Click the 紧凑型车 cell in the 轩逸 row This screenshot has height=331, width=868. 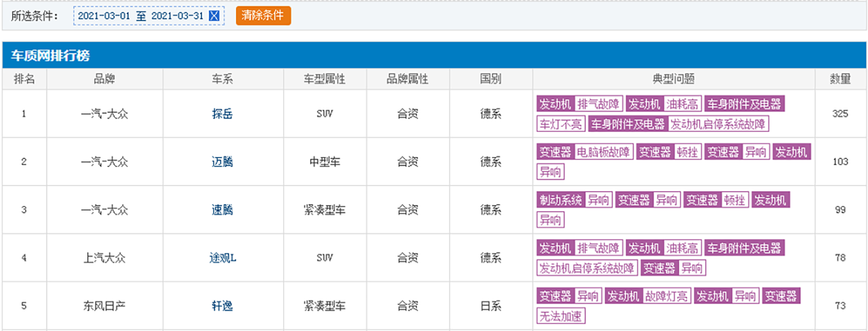325,306
